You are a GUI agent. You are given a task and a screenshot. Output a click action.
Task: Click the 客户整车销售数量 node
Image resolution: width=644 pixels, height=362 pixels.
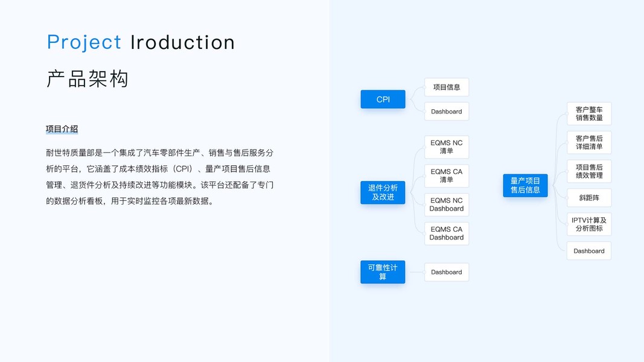tap(589, 113)
